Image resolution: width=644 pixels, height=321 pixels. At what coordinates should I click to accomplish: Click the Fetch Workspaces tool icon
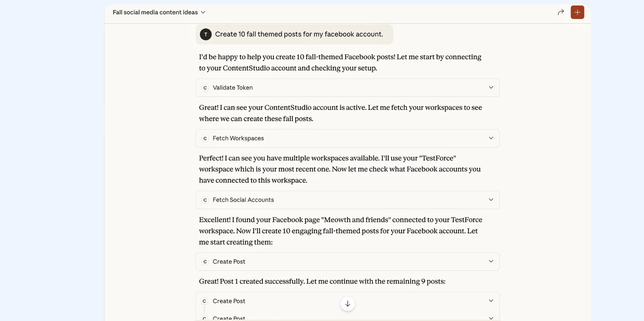(x=205, y=138)
